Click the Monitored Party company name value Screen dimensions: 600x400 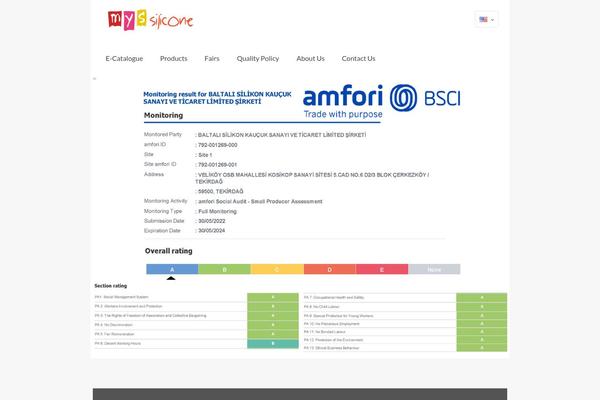pyautogui.click(x=282, y=135)
